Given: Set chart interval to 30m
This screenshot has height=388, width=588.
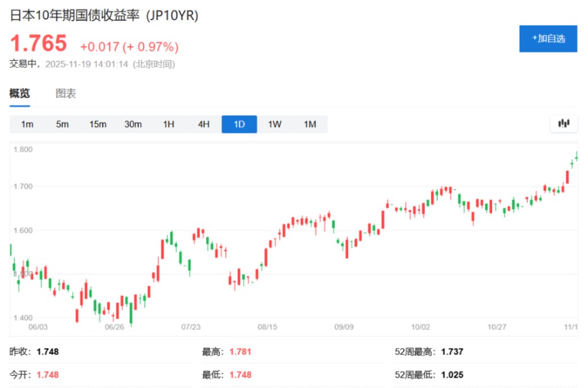Looking at the screenshot, I should tap(133, 124).
